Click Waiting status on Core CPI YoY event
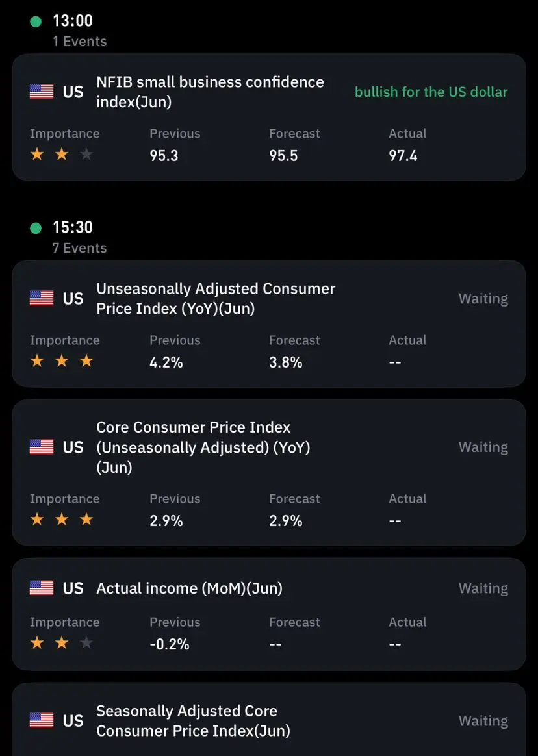The width and height of the screenshot is (538, 756). point(483,447)
